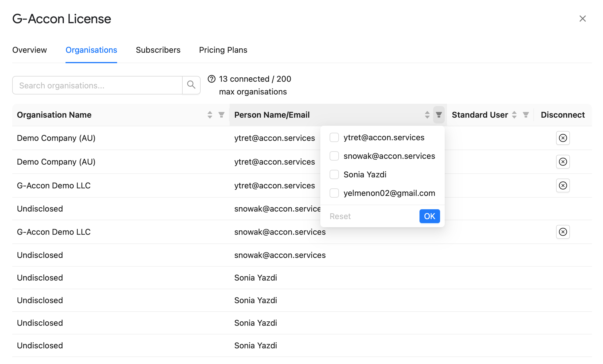
Task: Disconnect G-Accon Demo LLC for snowak@accon.services
Action: pyautogui.click(x=563, y=232)
